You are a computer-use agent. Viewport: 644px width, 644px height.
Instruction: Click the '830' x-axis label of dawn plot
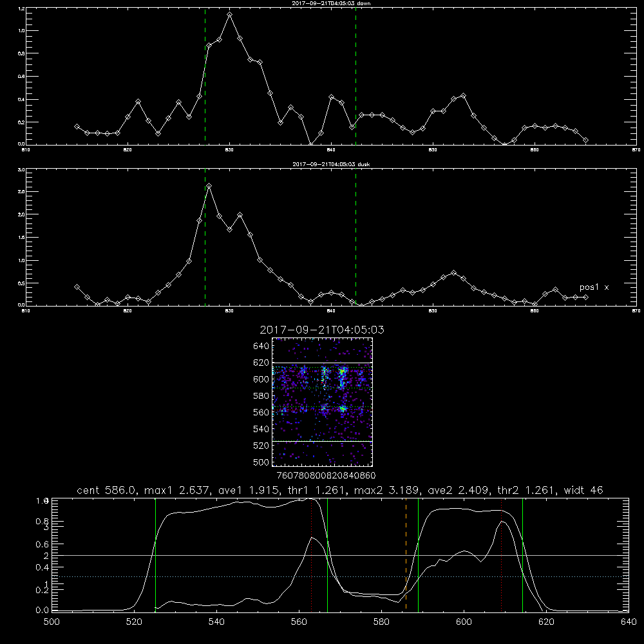pos(230,150)
